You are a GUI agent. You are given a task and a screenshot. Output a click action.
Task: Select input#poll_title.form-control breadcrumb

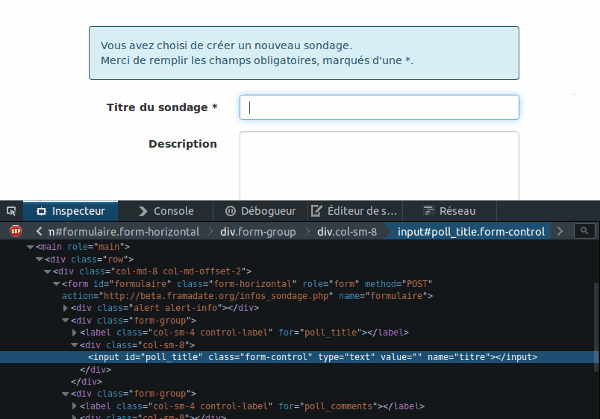coord(471,231)
